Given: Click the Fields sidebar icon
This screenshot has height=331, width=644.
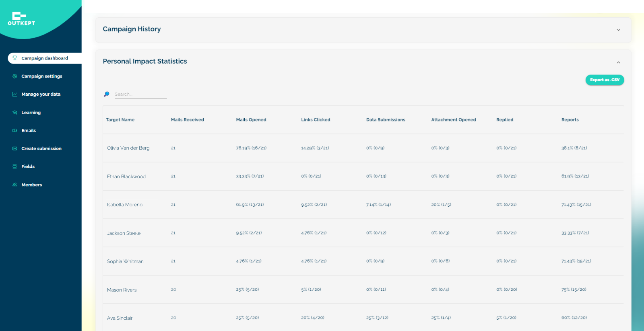Looking at the screenshot, I should 15,167.
